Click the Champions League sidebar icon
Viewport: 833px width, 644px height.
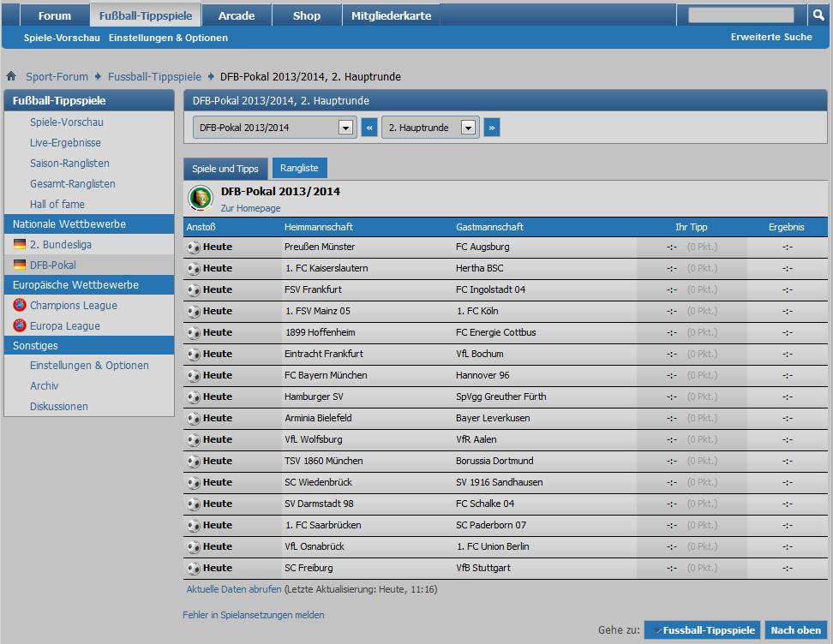(20, 305)
